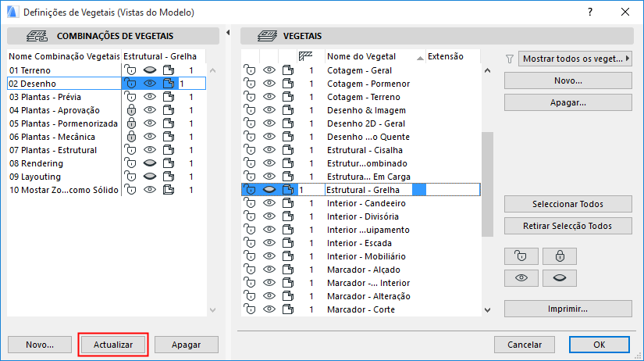Image resolution: width=644 pixels, height=361 pixels.
Task: Click the layer list vertical scrollbar thumb
Action: pos(488,184)
